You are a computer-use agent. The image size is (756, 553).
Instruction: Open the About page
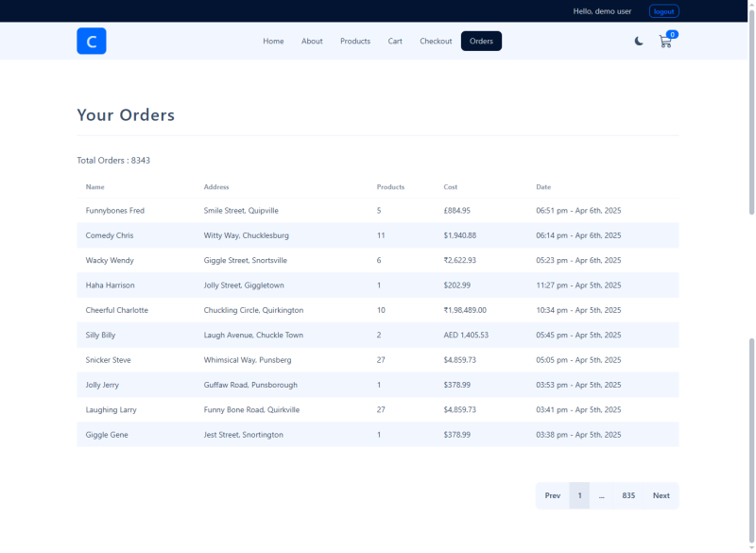312,41
